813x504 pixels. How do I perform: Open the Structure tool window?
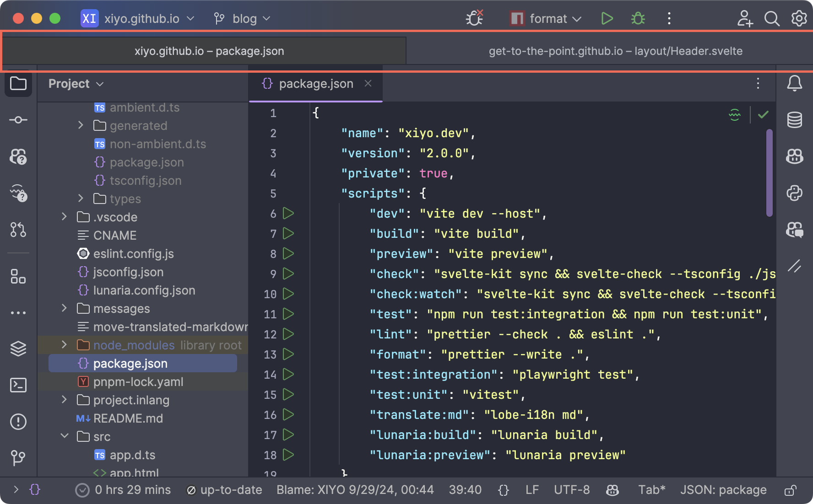click(18, 277)
